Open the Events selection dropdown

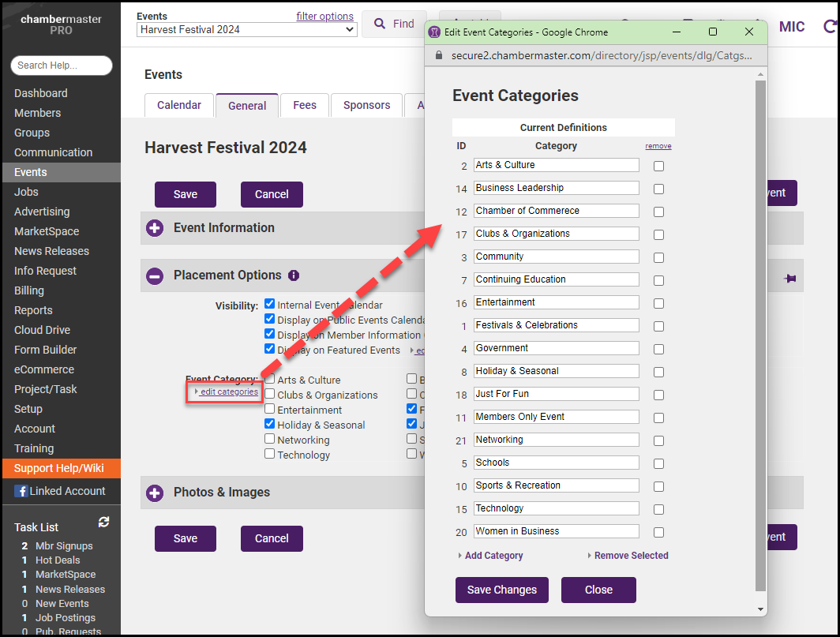coord(247,29)
